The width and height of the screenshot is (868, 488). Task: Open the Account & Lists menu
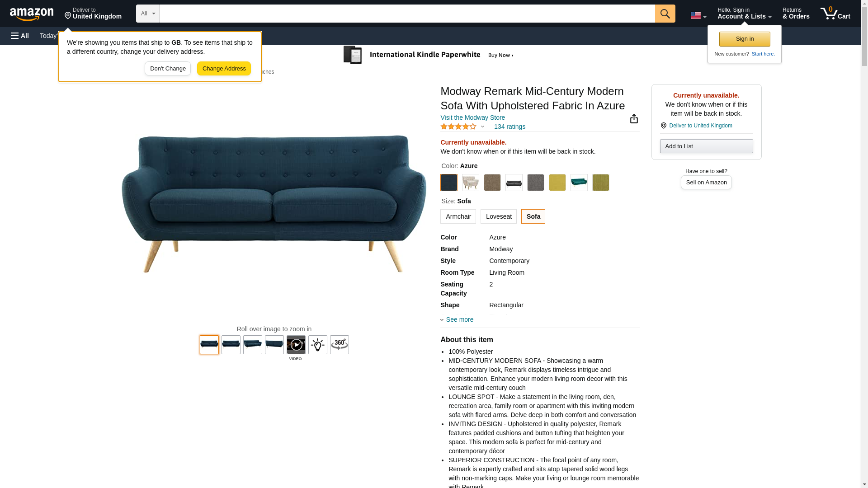click(x=744, y=14)
